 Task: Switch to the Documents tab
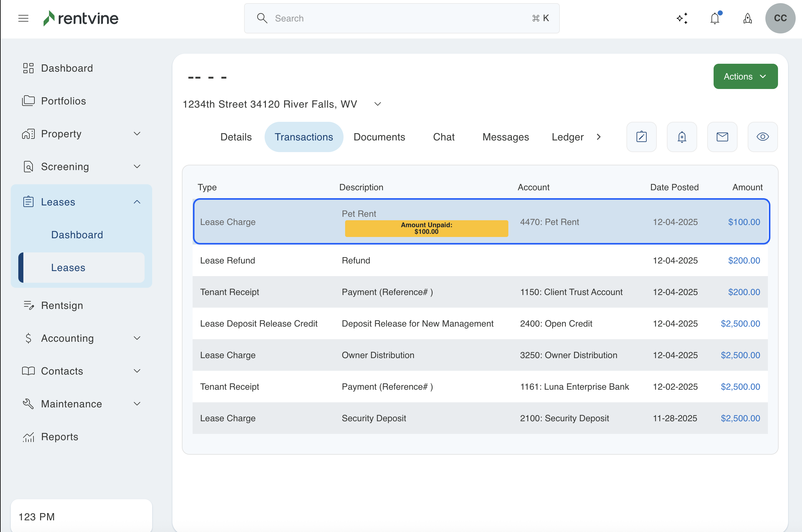(x=379, y=137)
